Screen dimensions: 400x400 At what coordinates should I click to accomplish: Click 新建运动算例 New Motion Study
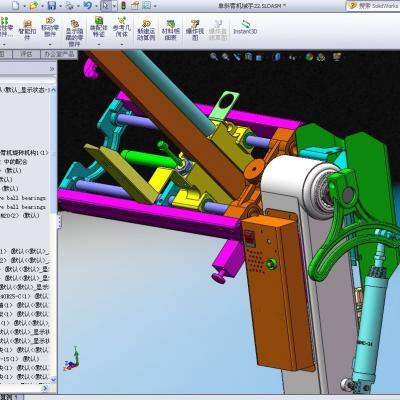coord(146,30)
